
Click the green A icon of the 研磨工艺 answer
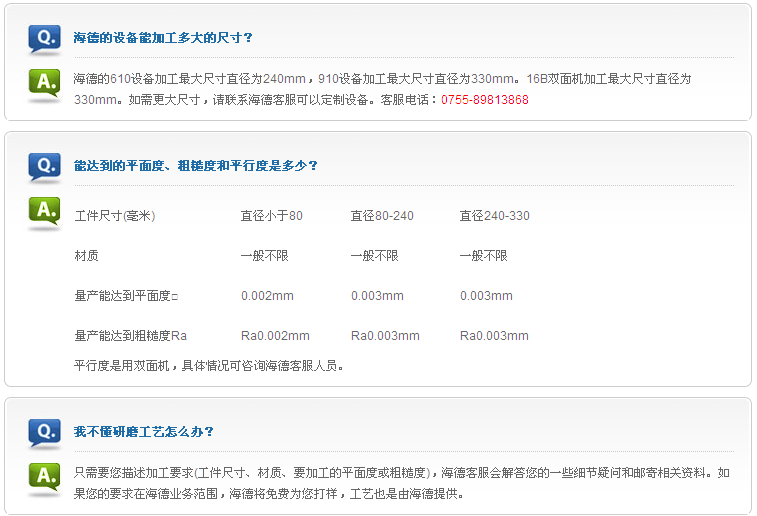(44, 479)
